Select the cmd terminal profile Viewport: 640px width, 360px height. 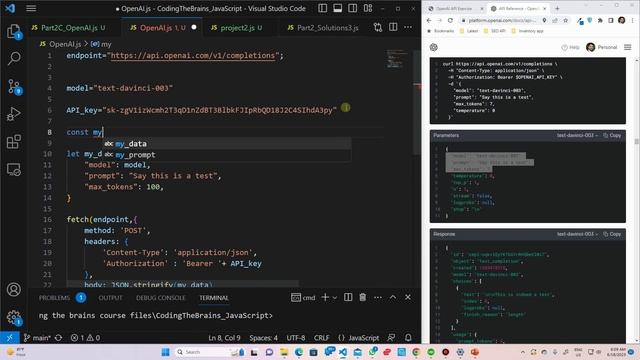coord(303,298)
